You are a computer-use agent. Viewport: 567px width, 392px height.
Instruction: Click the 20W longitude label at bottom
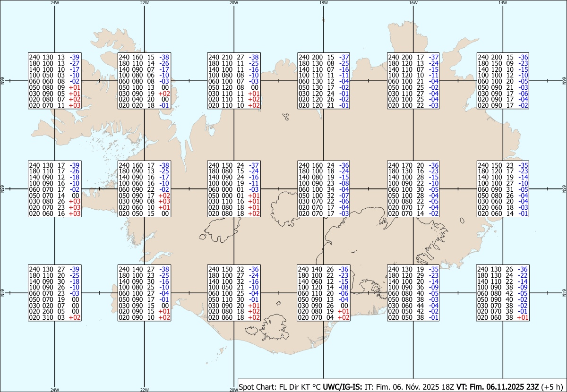click(233, 390)
